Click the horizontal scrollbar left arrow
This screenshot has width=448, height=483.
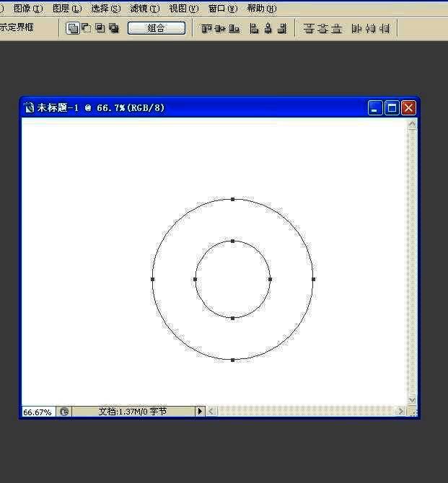[x=212, y=411]
